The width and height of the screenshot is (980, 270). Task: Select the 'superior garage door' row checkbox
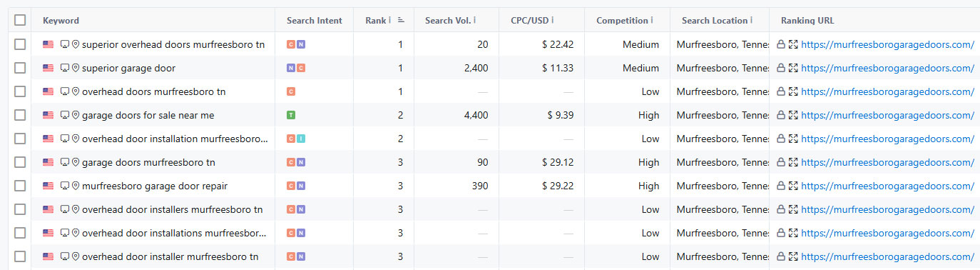tap(20, 68)
